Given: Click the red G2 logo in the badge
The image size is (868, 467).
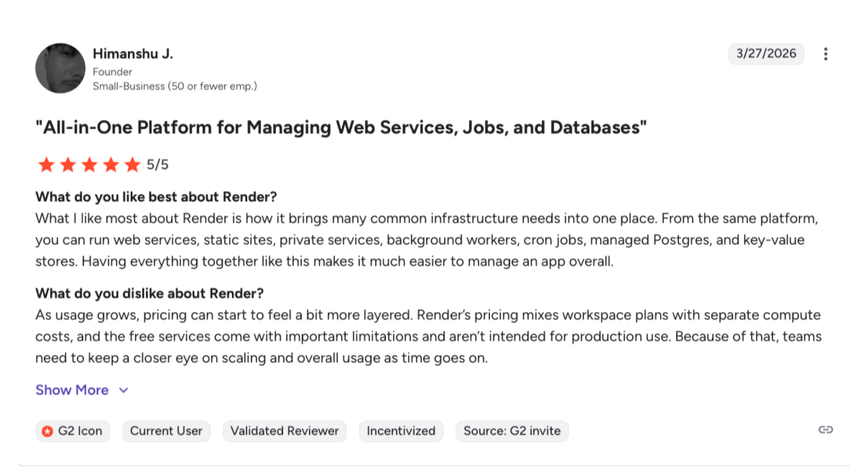Looking at the screenshot, I should [47, 431].
